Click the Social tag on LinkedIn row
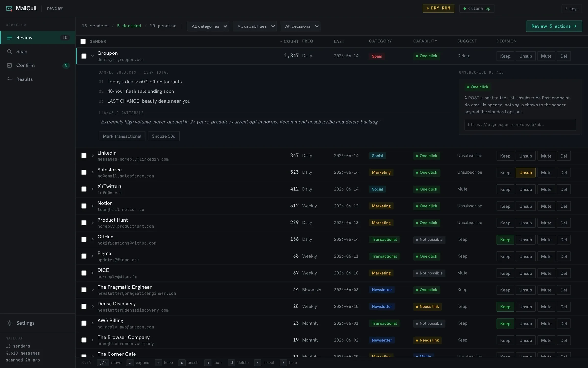 click(377, 156)
